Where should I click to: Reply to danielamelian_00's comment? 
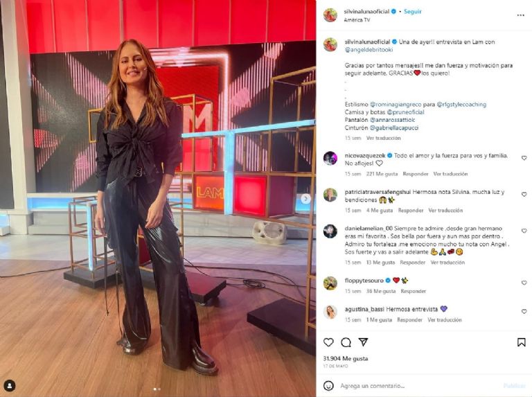413,263
